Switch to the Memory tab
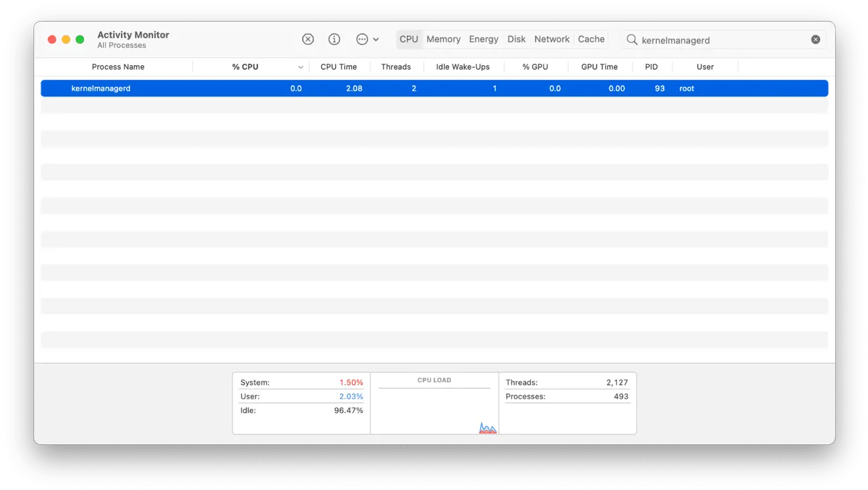The height and width of the screenshot is (490, 868). coord(443,39)
